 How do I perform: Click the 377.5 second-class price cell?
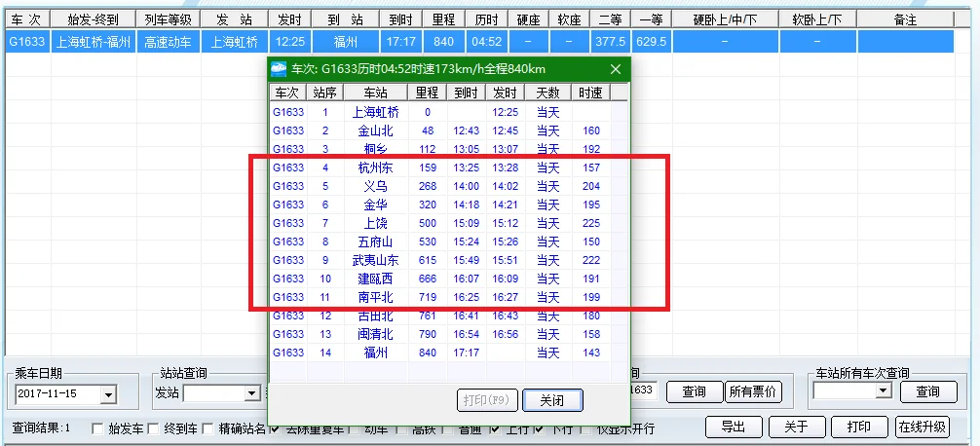tap(611, 43)
